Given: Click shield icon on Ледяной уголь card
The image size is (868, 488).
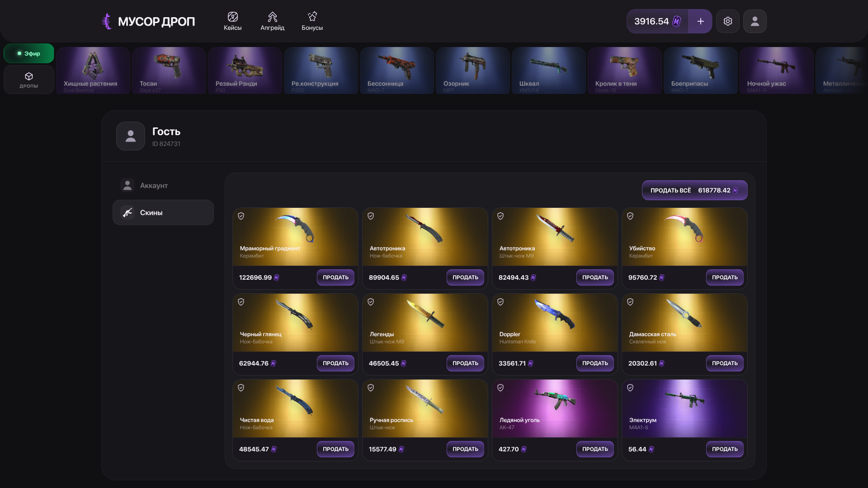Looking at the screenshot, I should 500,388.
